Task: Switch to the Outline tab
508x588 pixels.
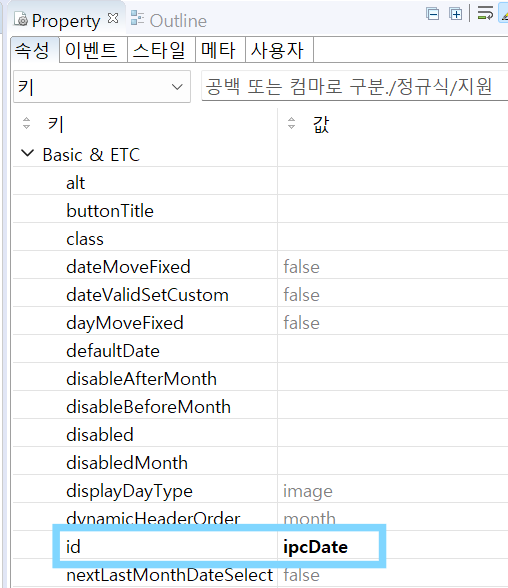Action: pos(178,20)
